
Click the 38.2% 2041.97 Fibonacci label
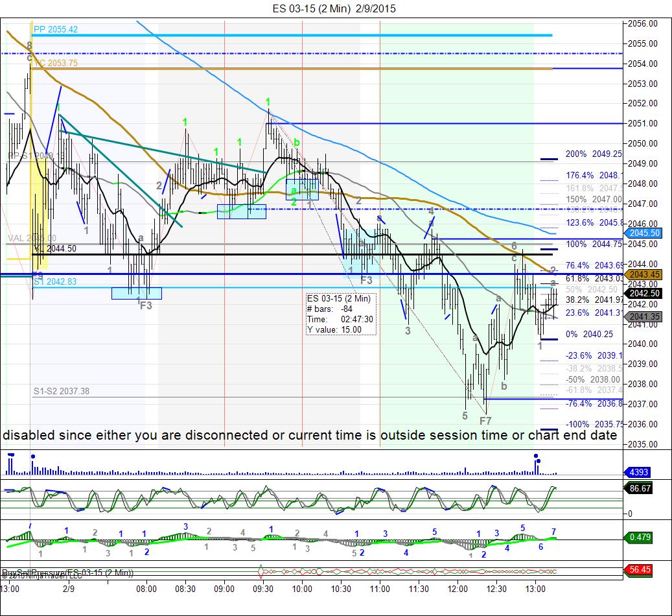(594, 300)
